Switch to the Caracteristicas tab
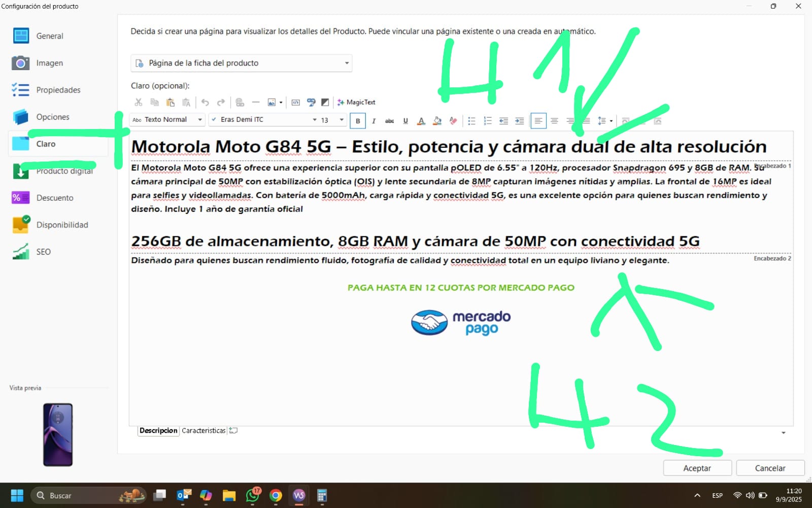The image size is (812, 508). [x=204, y=430]
